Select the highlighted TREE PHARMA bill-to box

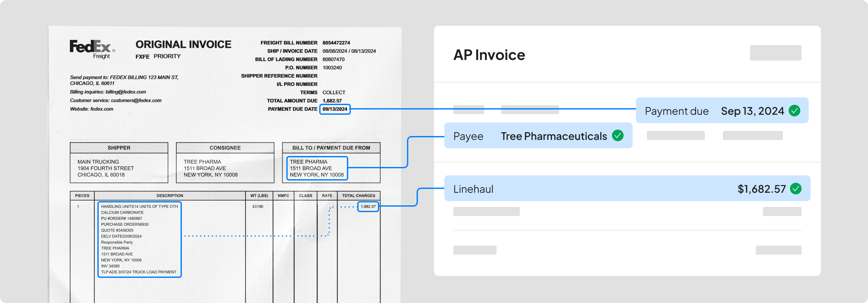[316, 168]
